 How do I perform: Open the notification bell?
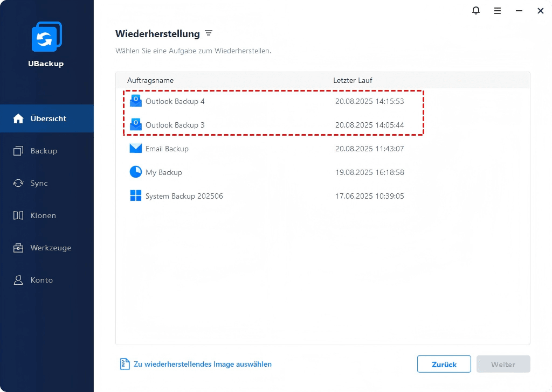coord(475,11)
